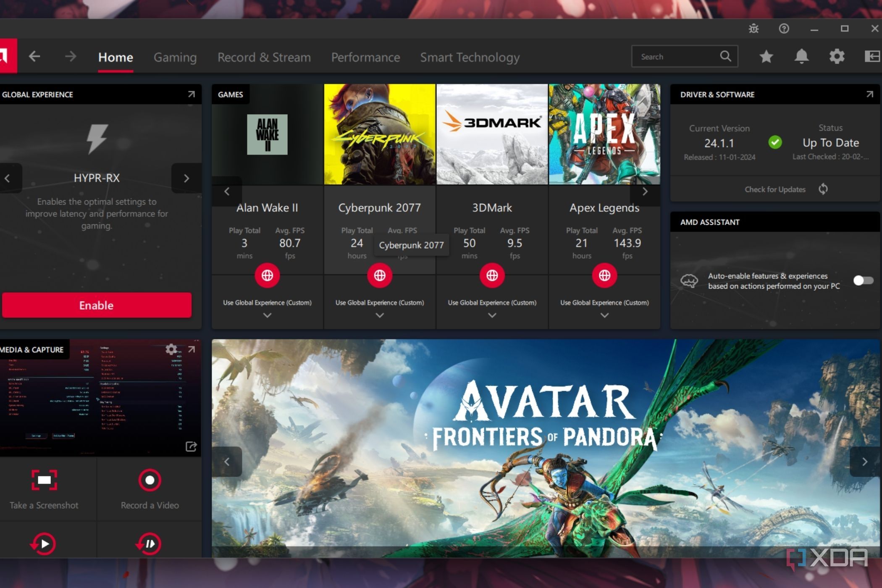
Task: Expand Apex Legends experience dropdown chevron
Action: 605,315
